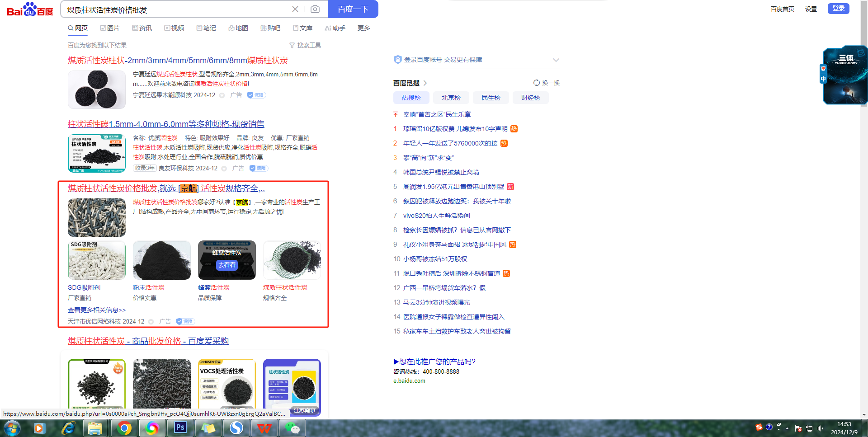The width and height of the screenshot is (868, 437).
Task: Open Windows Explorer from the taskbar
Action: [95, 428]
